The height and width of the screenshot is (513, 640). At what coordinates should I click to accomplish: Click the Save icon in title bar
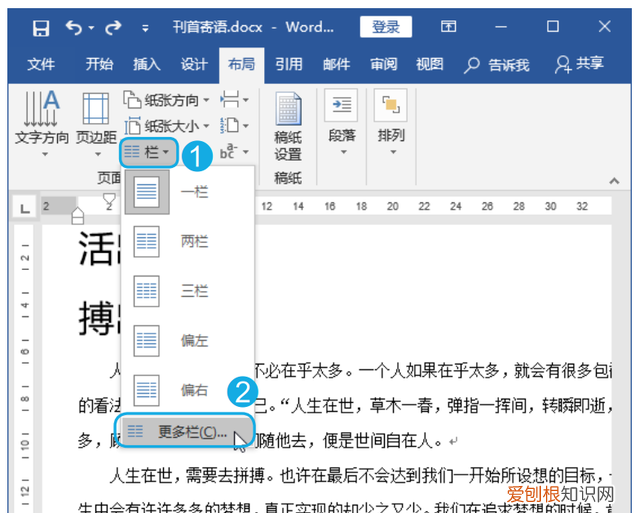coord(41,28)
